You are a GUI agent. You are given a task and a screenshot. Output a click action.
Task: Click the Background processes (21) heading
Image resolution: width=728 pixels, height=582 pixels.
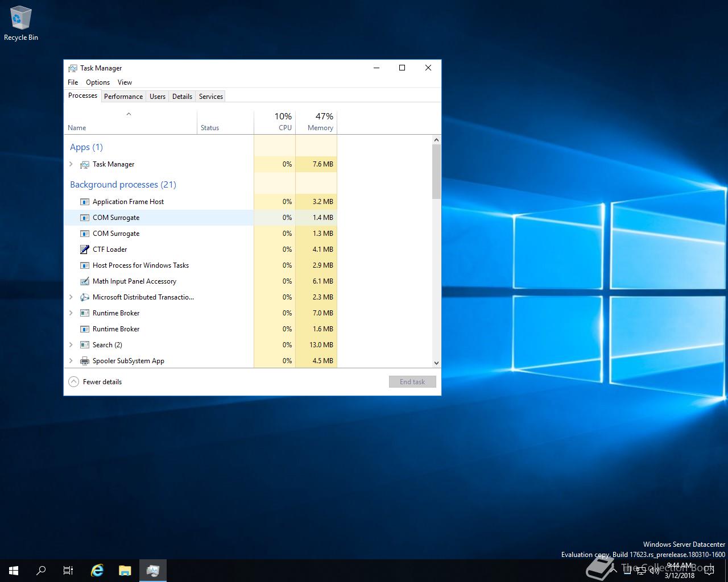(x=123, y=185)
